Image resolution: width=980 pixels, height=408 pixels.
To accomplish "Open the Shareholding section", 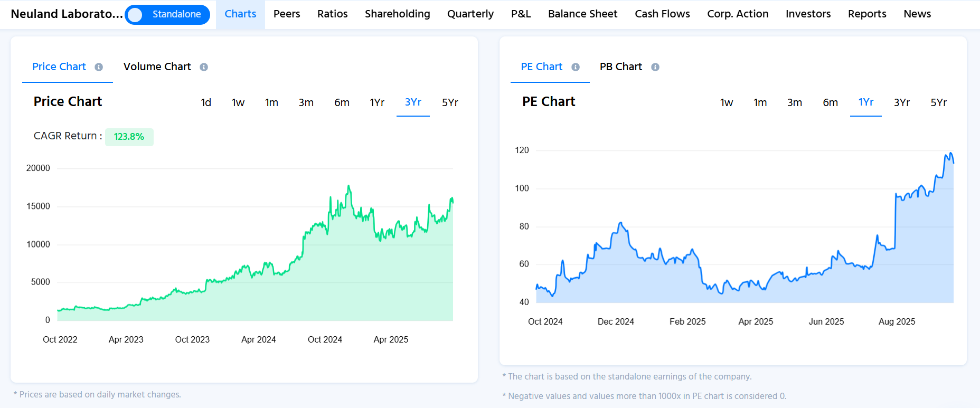I will point(397,14).
